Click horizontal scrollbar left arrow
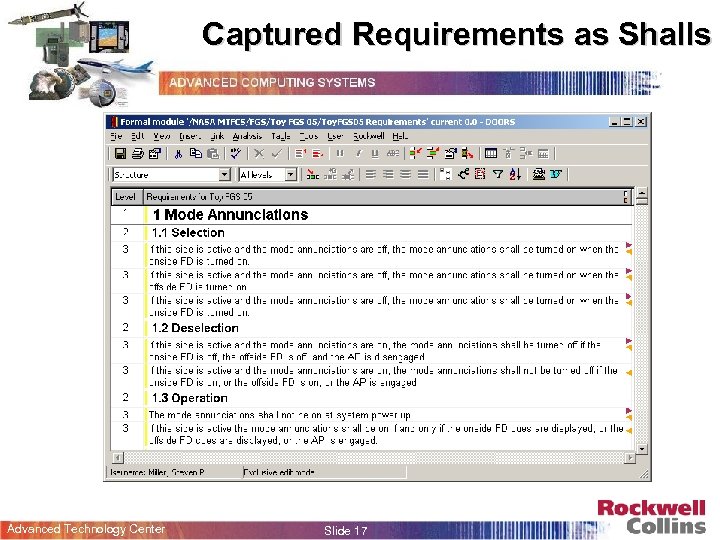The height and width of the screenshot is (540, 720). pos(118,458)
